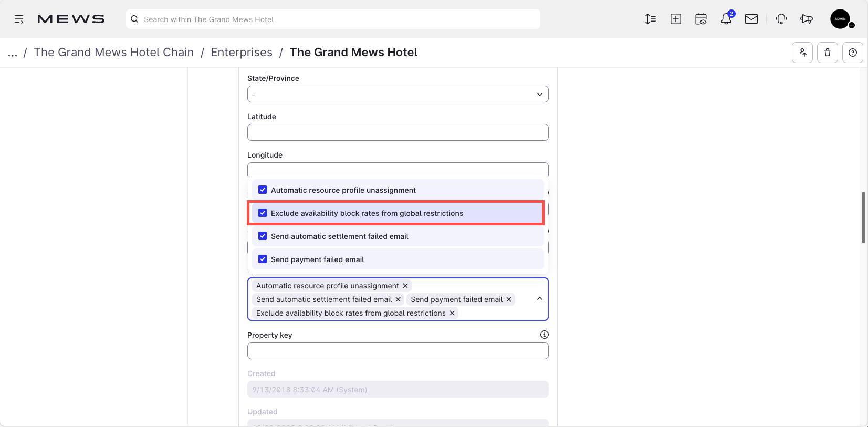Click the Updated label
Screen dimensions: 868x427
pos(263,412)
